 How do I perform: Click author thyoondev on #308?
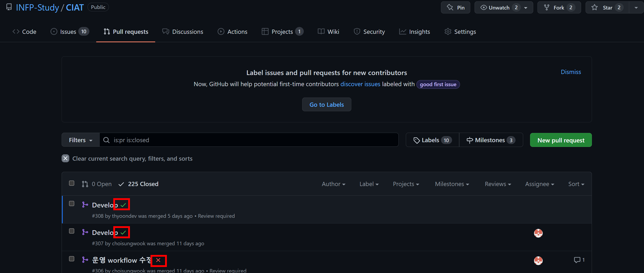tap(124, 216)
